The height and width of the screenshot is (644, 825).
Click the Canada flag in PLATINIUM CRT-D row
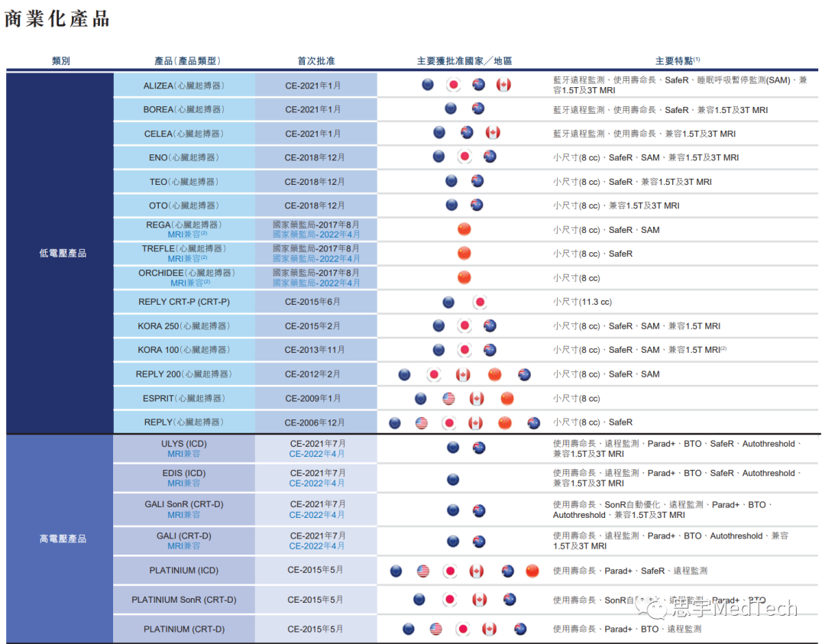489,628
